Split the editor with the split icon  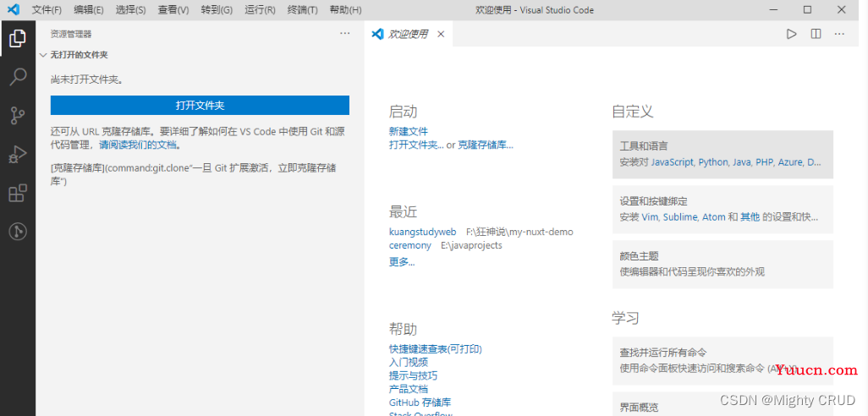pos(816,34)
